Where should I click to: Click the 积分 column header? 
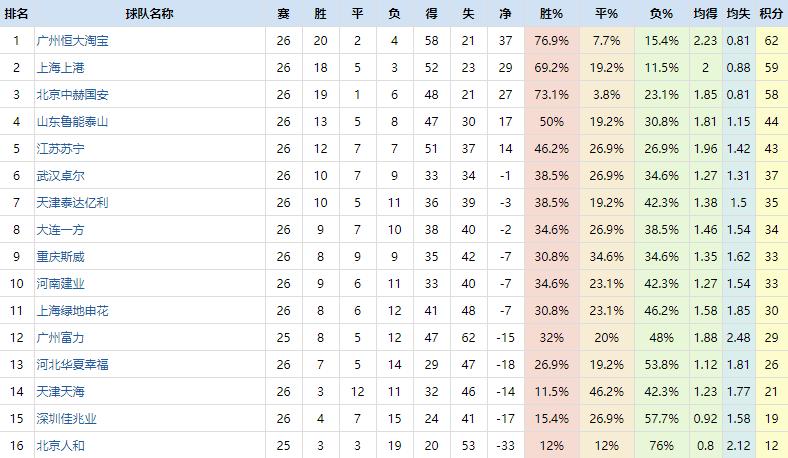point(770,14)
